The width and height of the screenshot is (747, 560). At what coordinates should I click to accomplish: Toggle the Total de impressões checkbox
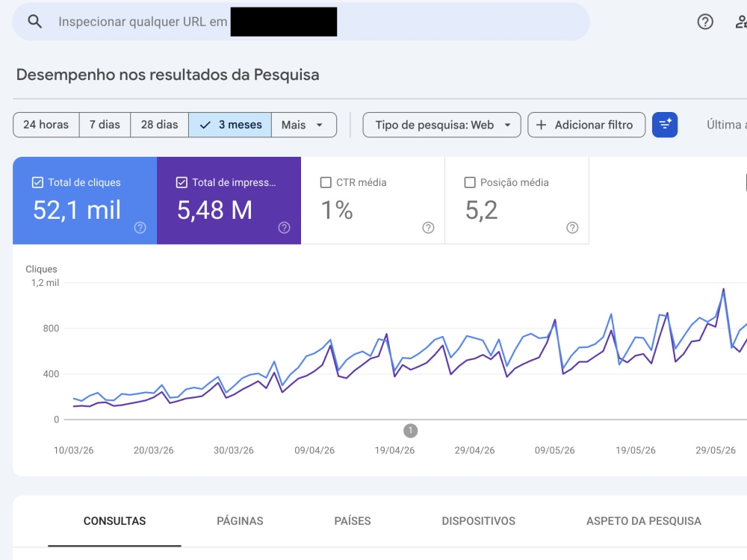click(x=182, y=182)
